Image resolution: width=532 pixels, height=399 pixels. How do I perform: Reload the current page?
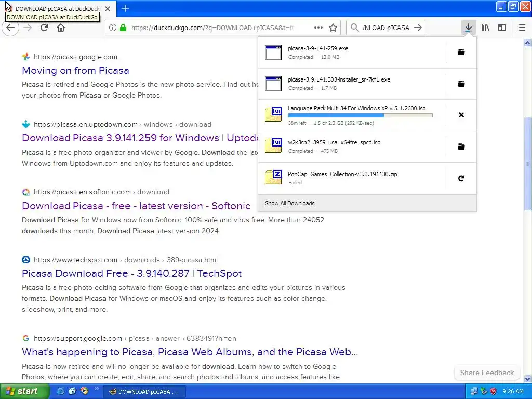44,28
